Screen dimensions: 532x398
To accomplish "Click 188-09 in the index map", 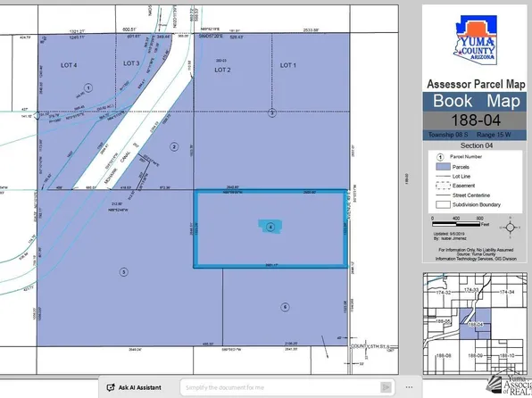I will (476, 355).
